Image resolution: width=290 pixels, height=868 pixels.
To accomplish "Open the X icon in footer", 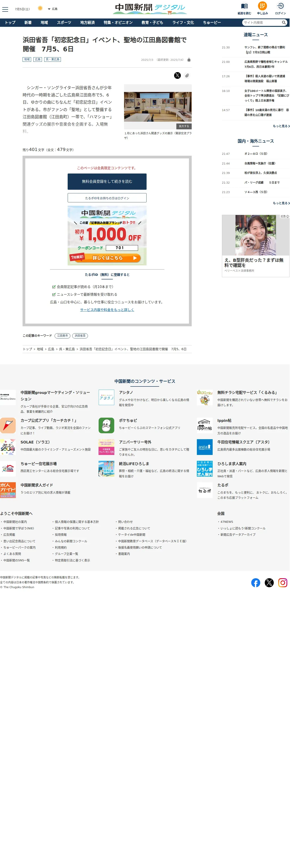I will point(269,582).
